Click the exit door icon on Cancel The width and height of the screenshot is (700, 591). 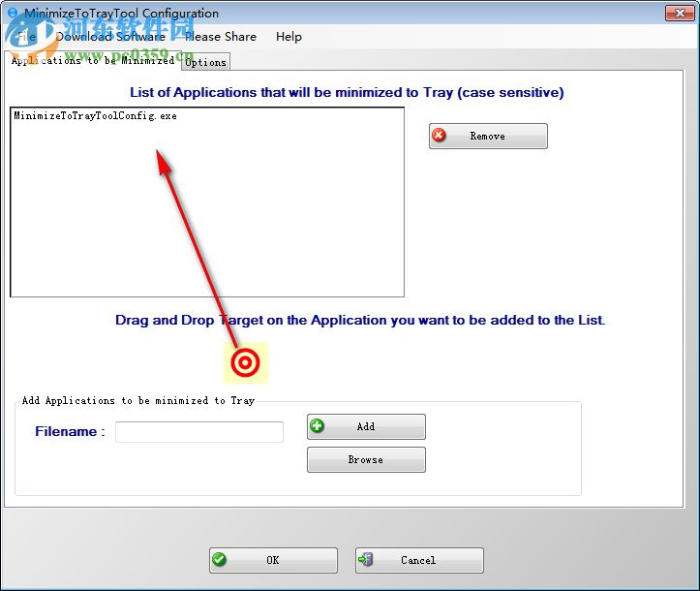click(366, 559)
